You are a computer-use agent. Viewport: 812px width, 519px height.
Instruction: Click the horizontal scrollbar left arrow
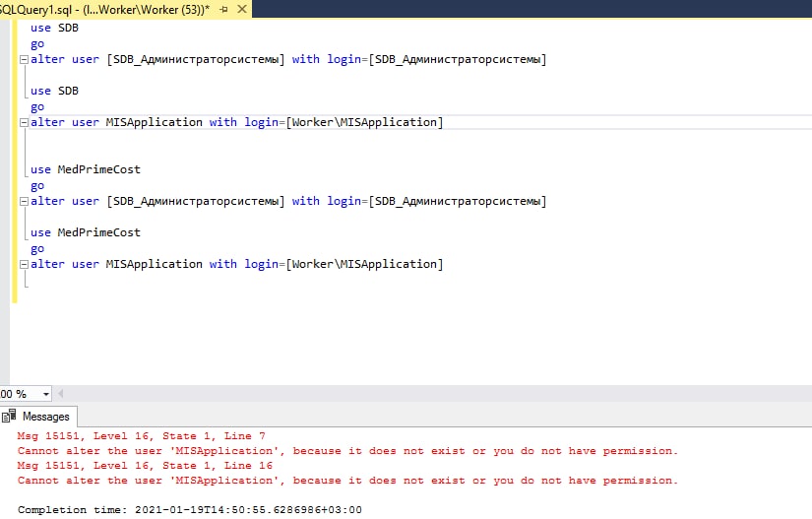tap(60, 394)
